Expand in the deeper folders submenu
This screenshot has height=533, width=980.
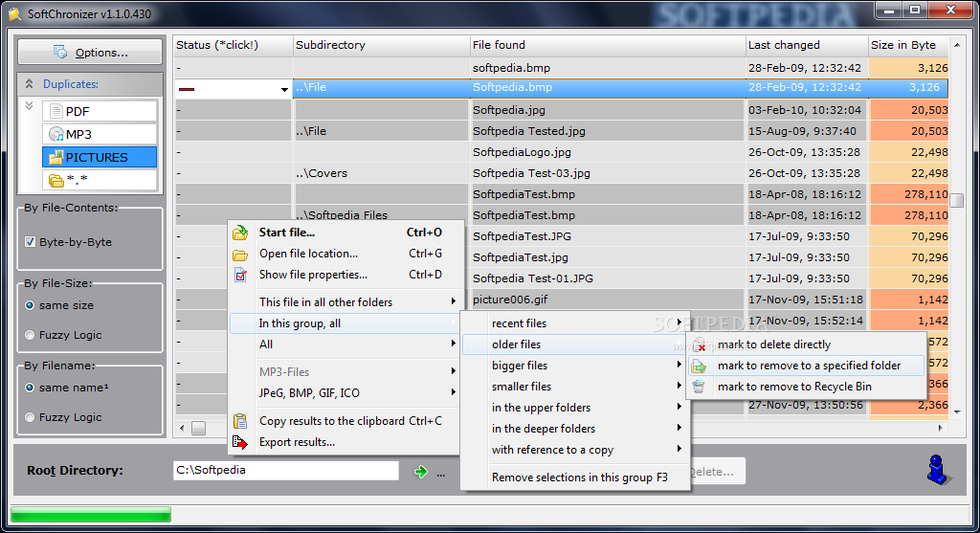679,428
